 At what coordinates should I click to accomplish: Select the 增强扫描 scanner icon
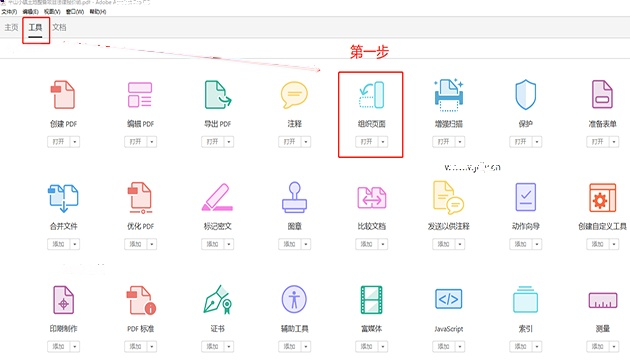pos(448,95)
